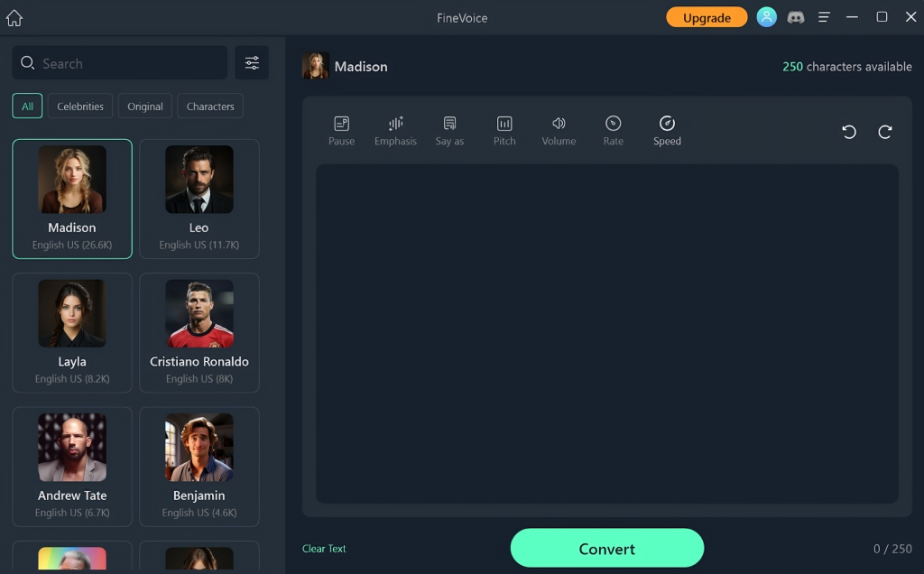Apply the Emphasis tool
924x574 pixels.
coord(395,131)
